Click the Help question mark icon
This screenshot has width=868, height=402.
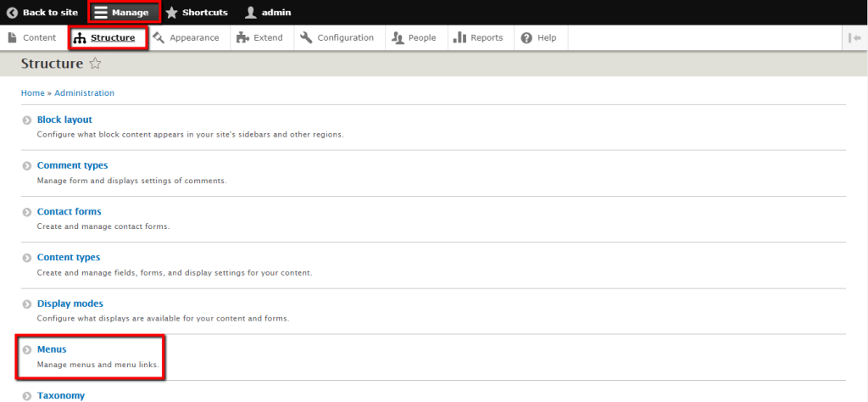[526, 37]
